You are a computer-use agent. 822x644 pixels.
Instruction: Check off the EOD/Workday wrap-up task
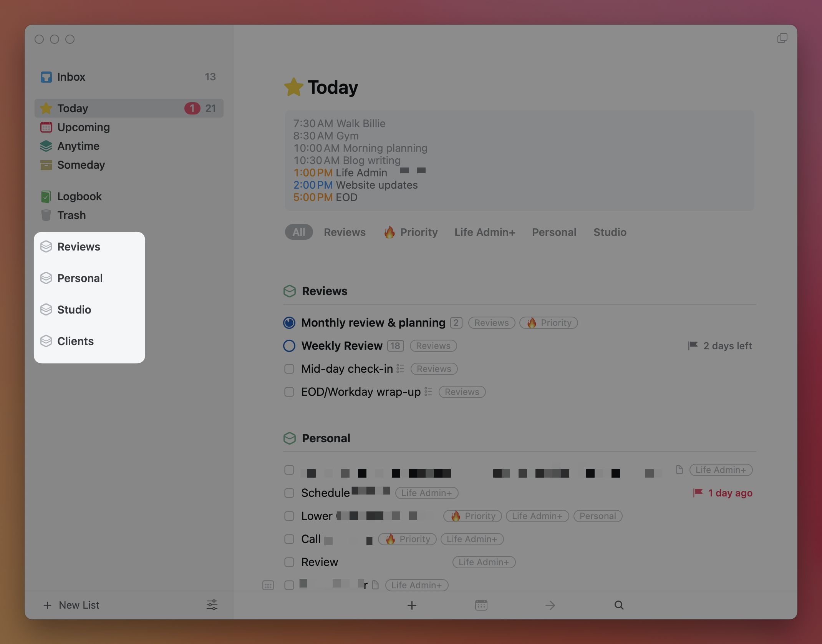point(289,392)
